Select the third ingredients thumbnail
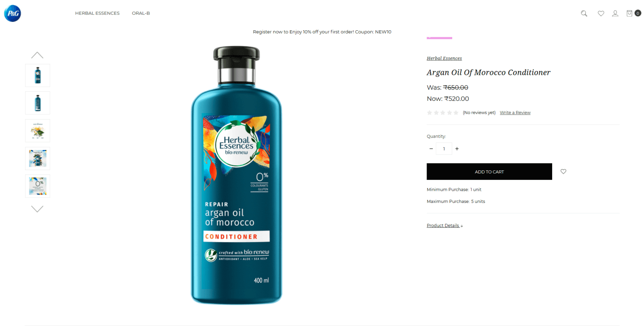Viewport: 644px width, 326px height. click(x=37, y=131)
